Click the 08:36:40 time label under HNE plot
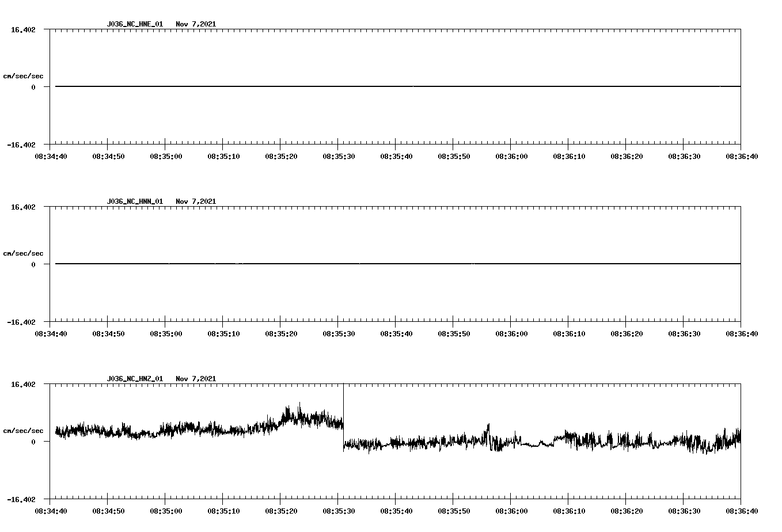Screen dimensions: 782x532 (742, 157)
